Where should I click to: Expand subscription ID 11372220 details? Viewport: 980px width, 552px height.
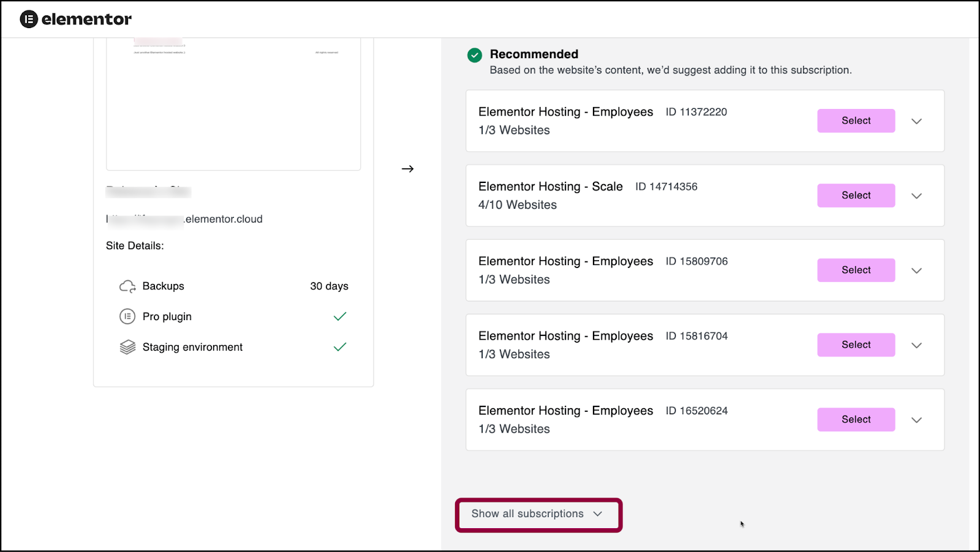click(x=916, y=121)
